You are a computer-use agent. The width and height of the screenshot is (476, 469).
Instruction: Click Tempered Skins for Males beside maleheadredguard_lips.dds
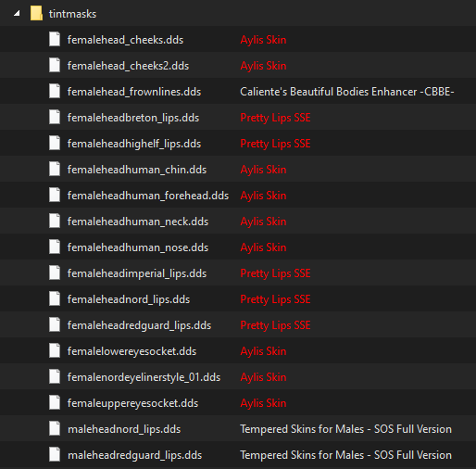click(345, 455)
